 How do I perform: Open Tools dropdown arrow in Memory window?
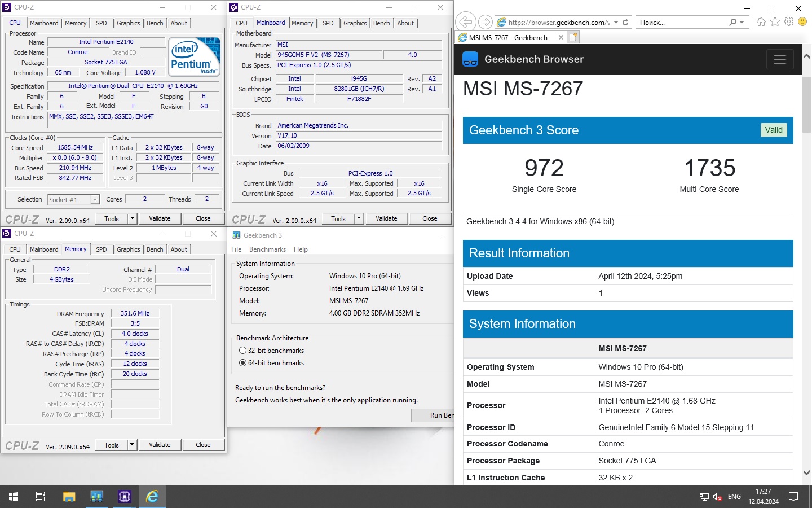[132, 445]
